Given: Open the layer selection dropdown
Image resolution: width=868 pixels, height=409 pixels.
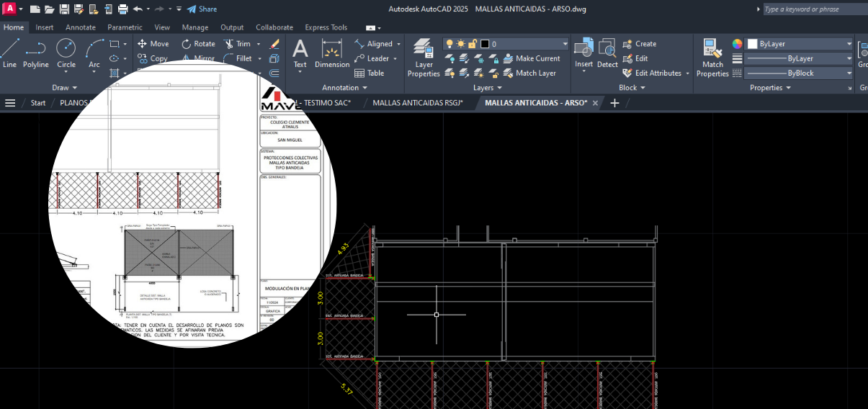Looking at the screenshot, I should (565, 44).
